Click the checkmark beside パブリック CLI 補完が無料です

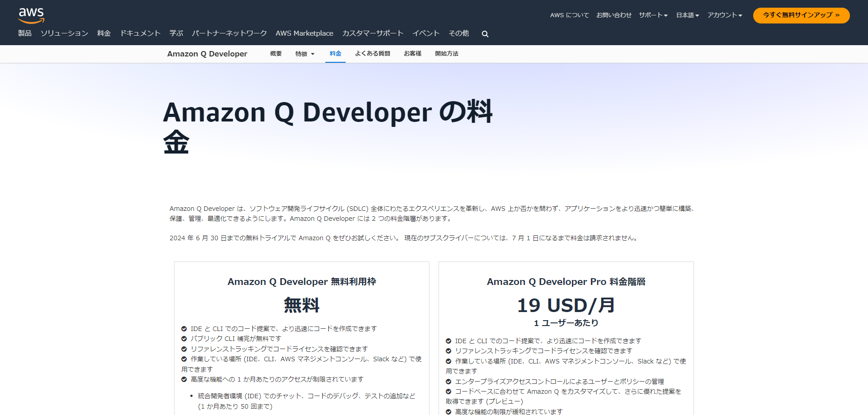click(x=184, y=339)
